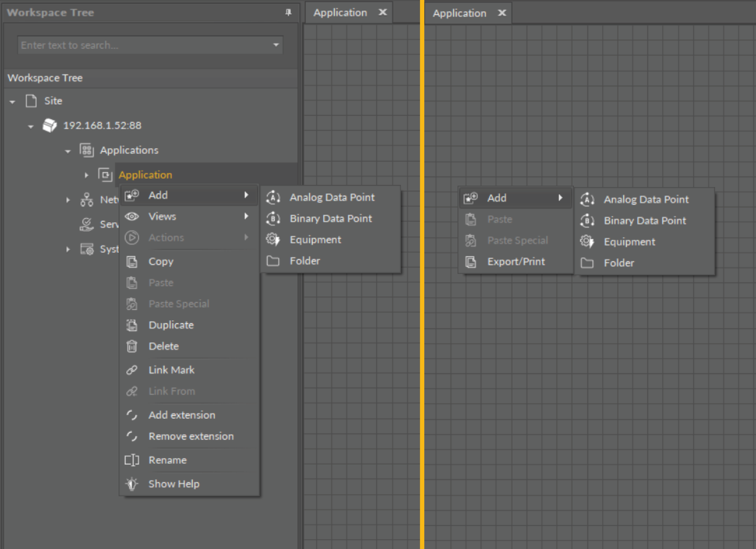The image size is (756, 549).
Task: Choose Folder in the right-side Add submenu
Action: pos(619,263)
